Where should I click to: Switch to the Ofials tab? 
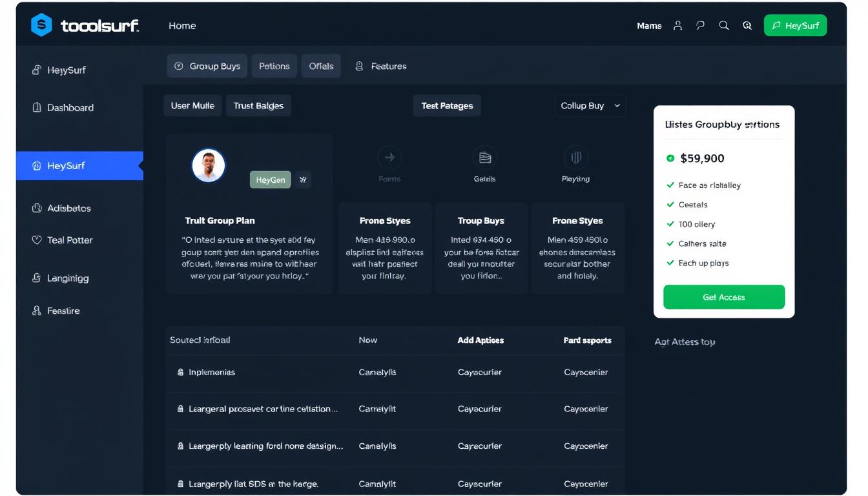tap(321, 66)
